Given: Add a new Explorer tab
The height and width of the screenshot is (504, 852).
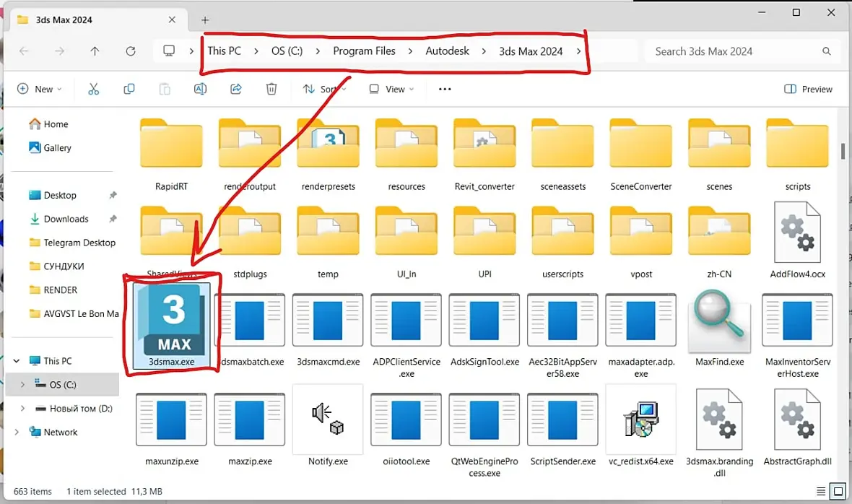Looking at the screenshot, I should (205, 20).
